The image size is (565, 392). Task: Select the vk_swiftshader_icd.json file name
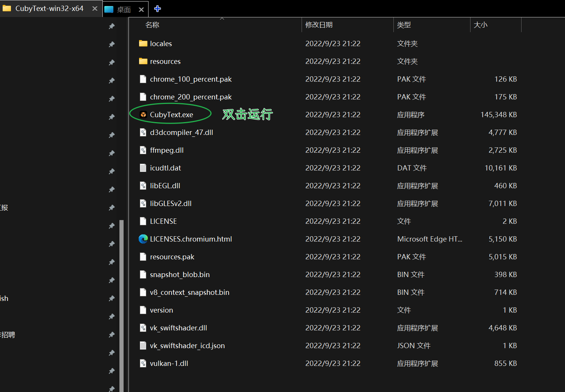coord(187,346)
